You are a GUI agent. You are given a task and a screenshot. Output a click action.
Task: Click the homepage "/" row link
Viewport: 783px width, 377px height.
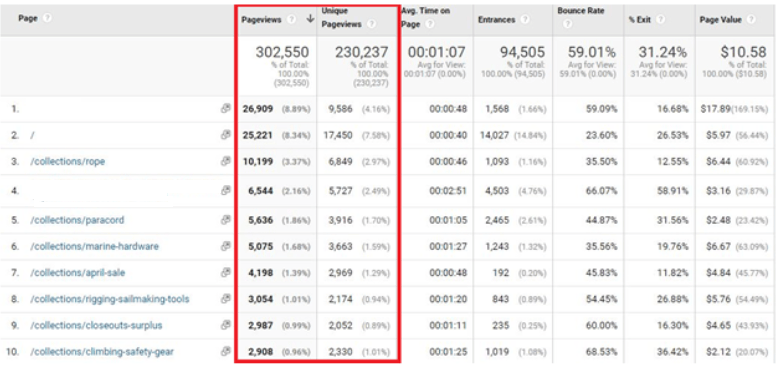coord(32,135)
